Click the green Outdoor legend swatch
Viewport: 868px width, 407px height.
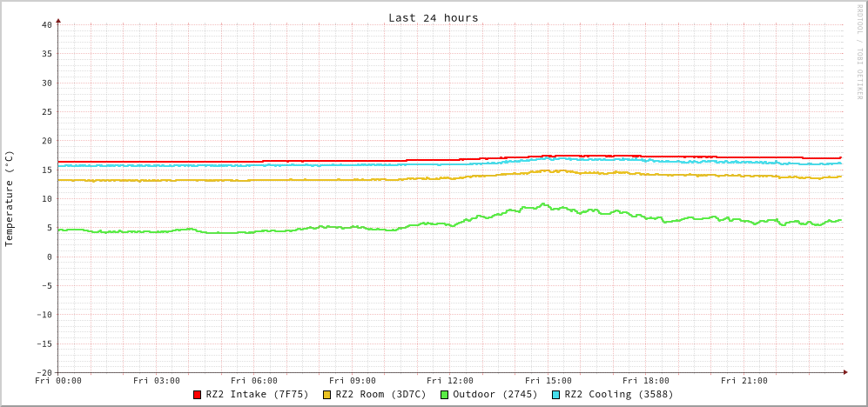(x=444, y=395)
